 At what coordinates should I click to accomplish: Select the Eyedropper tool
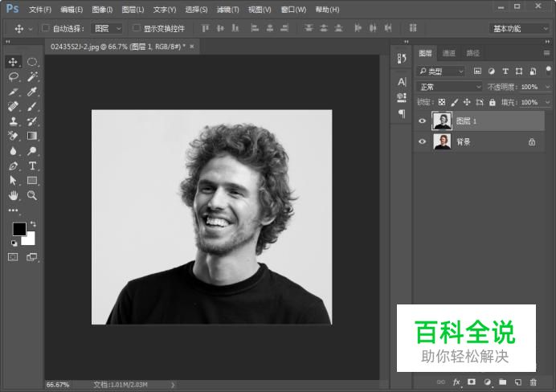tap(32, 92)
